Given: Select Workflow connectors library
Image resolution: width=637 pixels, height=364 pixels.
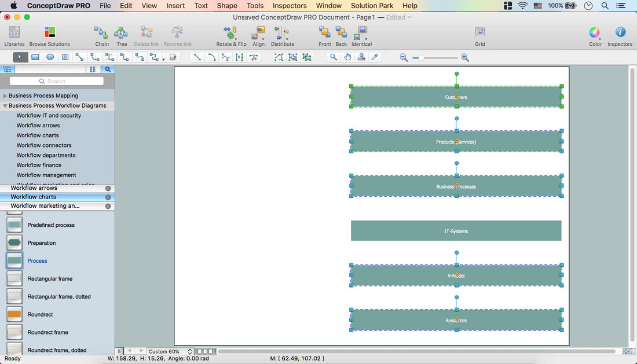Looking at the screenshot, I should (x=44, y=145).
